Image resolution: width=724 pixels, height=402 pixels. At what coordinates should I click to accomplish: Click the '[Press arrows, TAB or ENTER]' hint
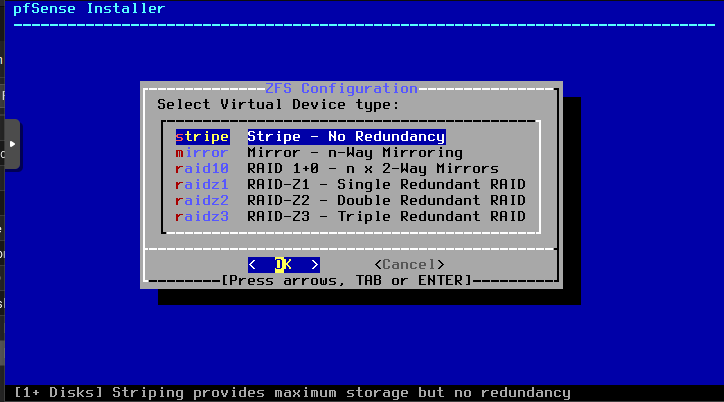346,280
